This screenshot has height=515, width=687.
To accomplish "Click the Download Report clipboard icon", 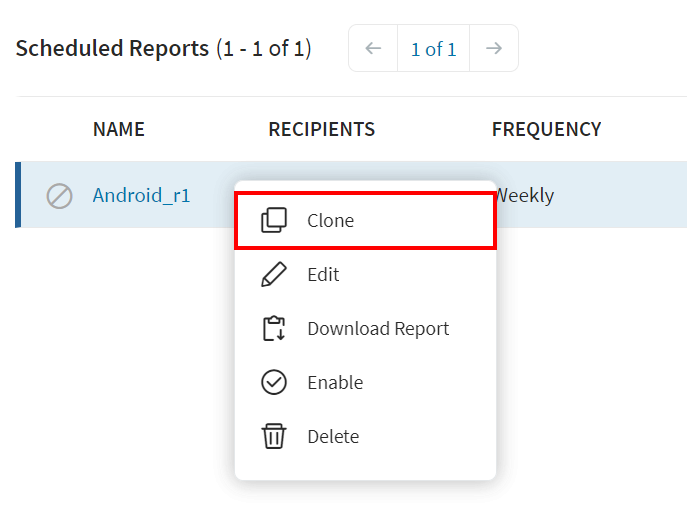I will point(273,329).
